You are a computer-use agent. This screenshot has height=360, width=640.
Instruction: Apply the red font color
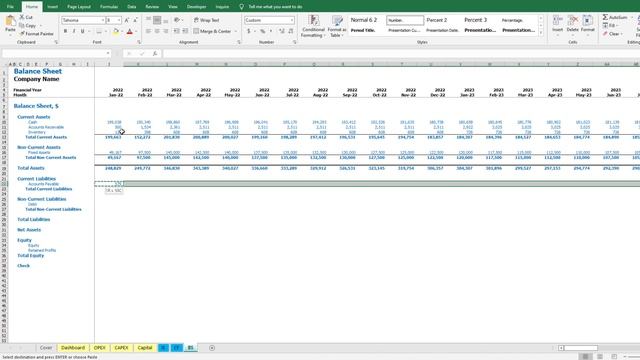[x=129, y=31]
